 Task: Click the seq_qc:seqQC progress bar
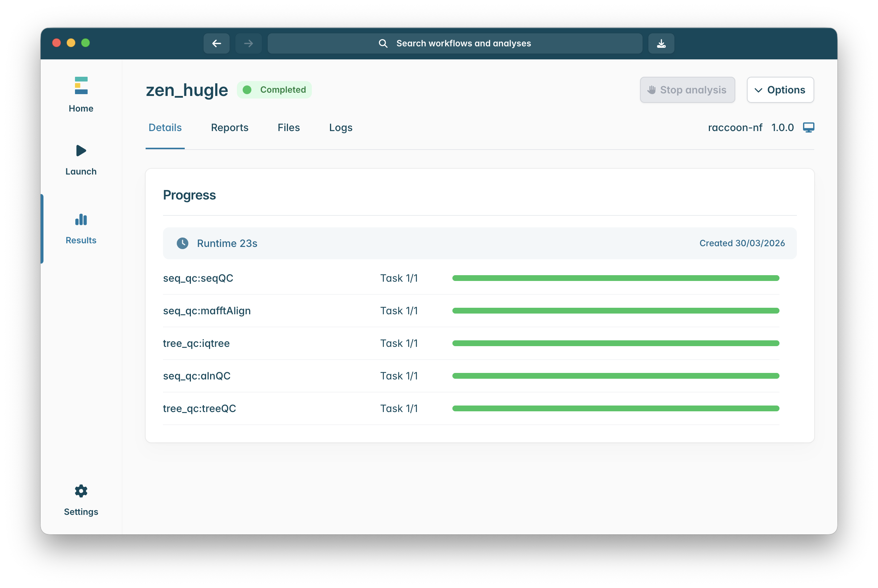point(615,278)
